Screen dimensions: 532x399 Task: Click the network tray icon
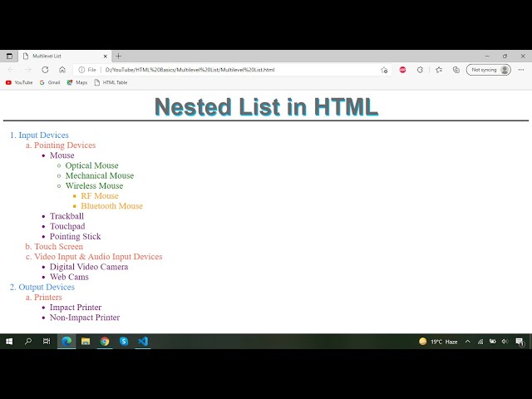(480, 342)
